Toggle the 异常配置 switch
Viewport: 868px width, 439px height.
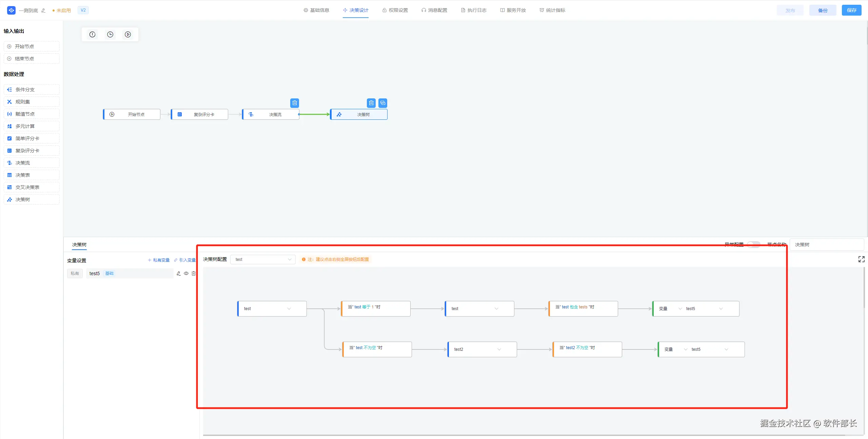pos(753,244)
